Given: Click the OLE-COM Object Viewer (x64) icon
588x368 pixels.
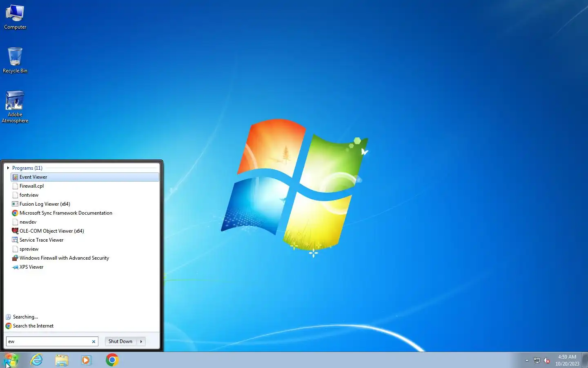Looking at the screenshot, I should (15, 231).
